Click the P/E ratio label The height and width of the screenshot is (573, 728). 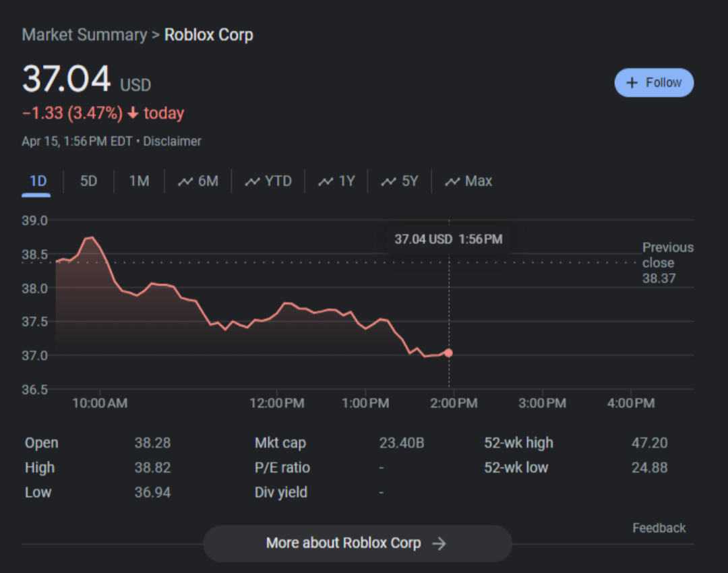coord(282,468)
